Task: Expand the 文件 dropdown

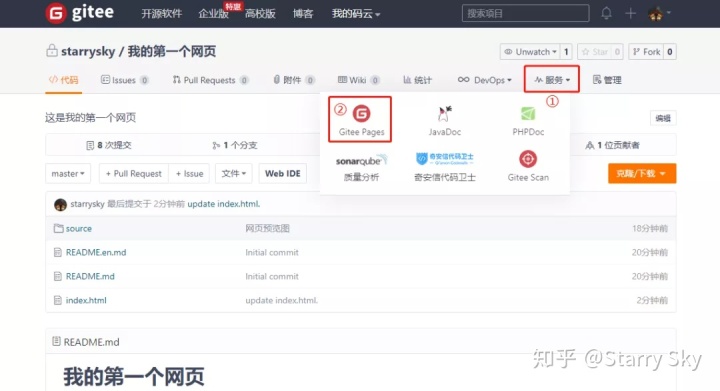Action: click(234, 173)
